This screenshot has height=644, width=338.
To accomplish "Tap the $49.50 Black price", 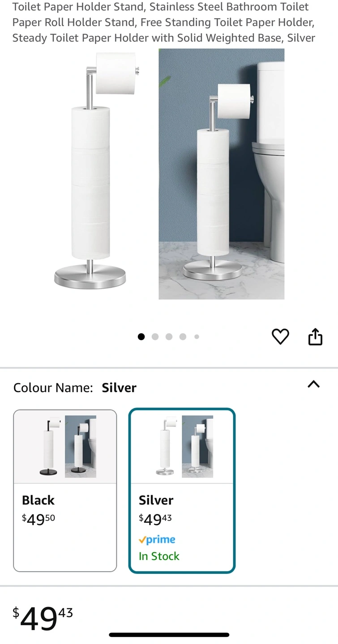I will pyautogui.click(x=39, y=519).
